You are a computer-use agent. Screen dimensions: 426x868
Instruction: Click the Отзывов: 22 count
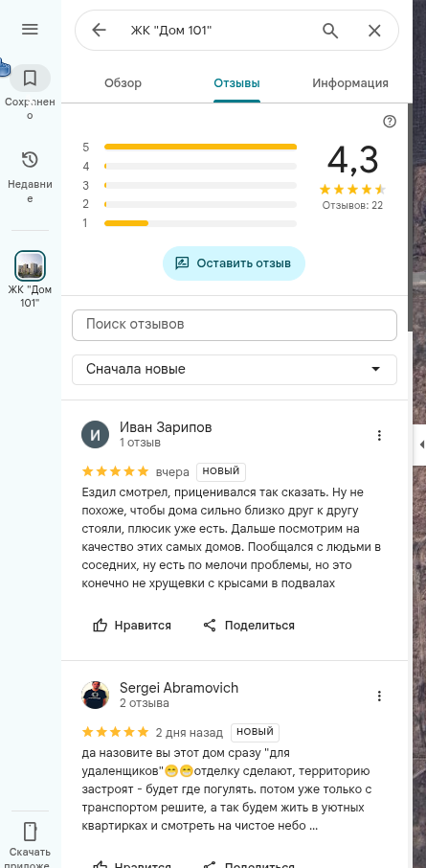coord(352,205)
